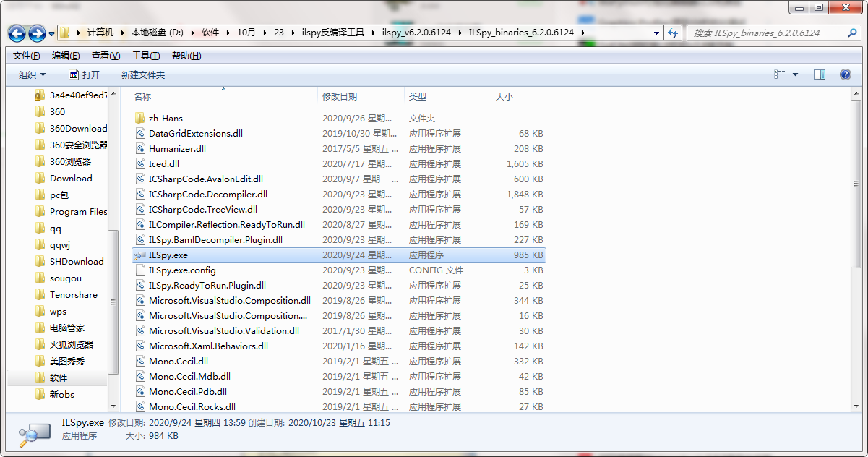This screenshot has width=868, height=457.
Task: Expand breadcrumb arrow after ILSpy_binaries_6.2.0.6124
Action: click(582, 33)
